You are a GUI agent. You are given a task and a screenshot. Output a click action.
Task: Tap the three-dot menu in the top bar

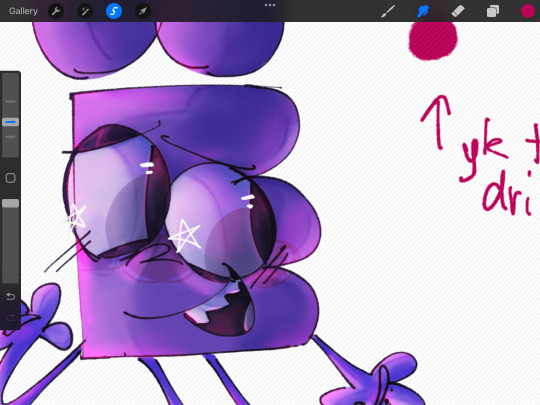coord(270,5)
